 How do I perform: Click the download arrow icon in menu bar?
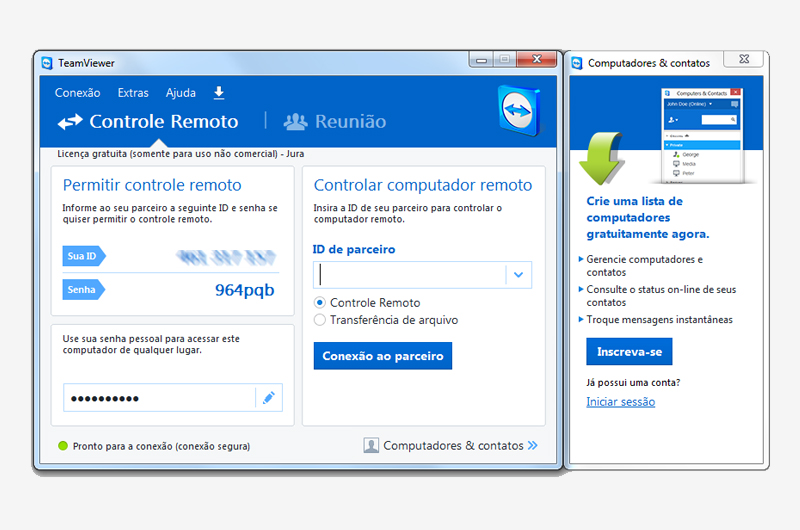219,93
